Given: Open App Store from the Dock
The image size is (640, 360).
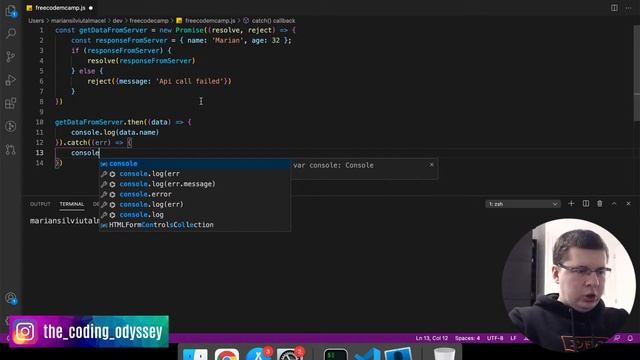Looking at the screenshot, I should (258, 353).
